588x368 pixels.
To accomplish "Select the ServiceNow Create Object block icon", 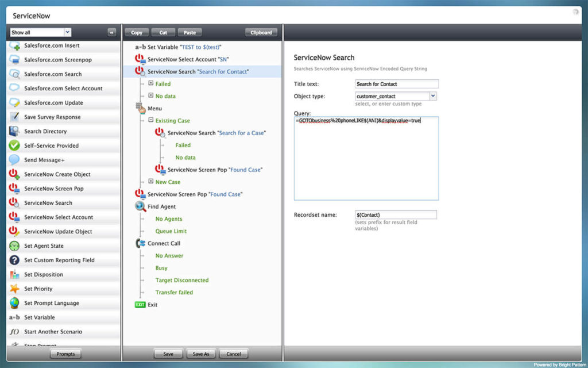I will coord(13,174).
